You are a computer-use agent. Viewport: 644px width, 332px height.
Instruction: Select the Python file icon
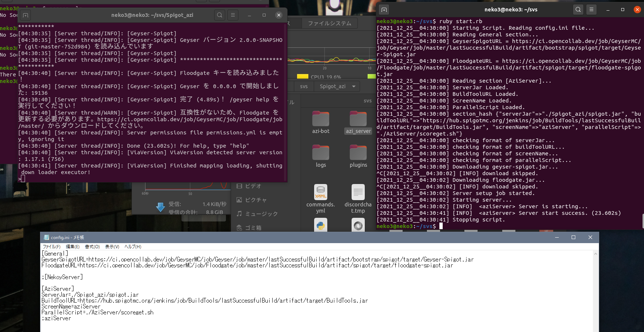coord(321,224)
